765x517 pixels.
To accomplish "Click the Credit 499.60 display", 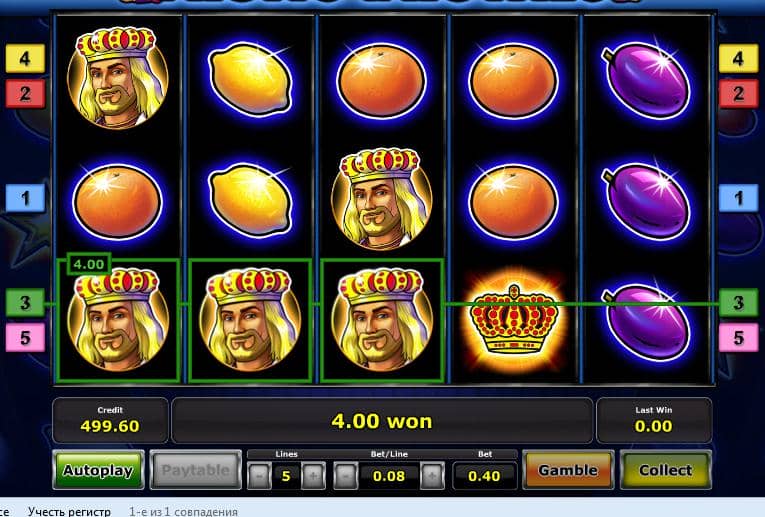I will (110, 420).
